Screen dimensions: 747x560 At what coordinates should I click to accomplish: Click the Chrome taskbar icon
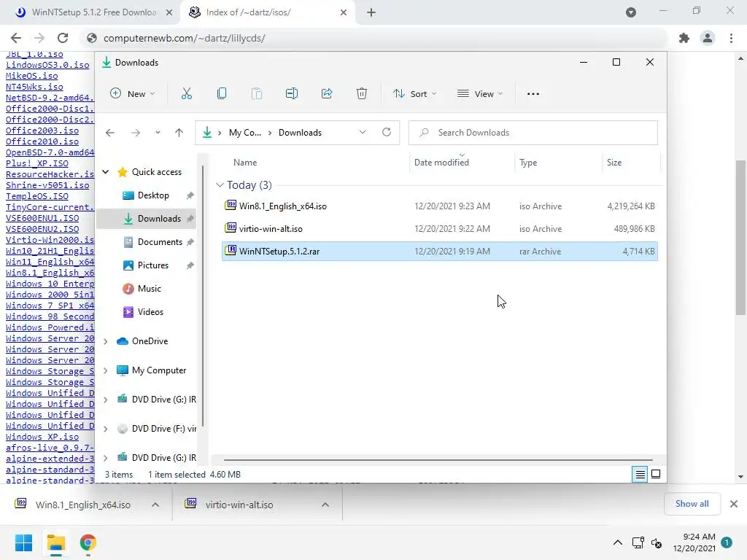click(x=88, y=542)
